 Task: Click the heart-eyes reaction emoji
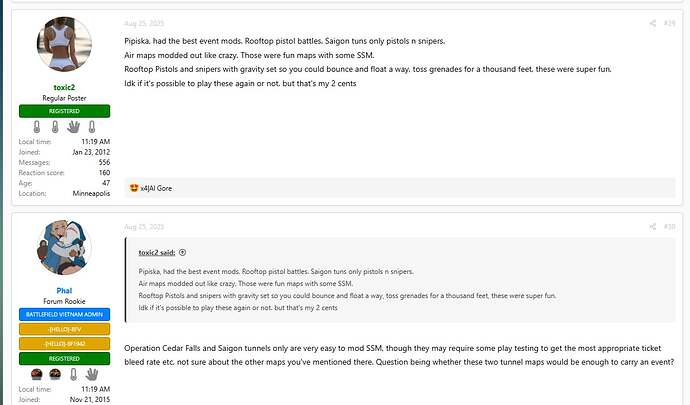(x=134, y=187)
